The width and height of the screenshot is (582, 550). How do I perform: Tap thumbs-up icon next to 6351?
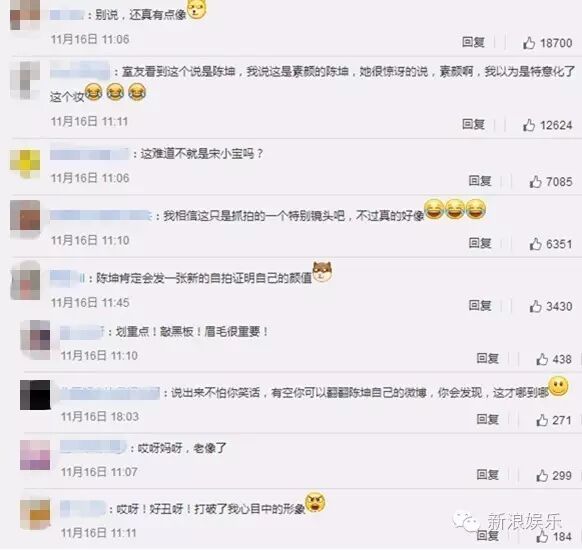(535, 244)
